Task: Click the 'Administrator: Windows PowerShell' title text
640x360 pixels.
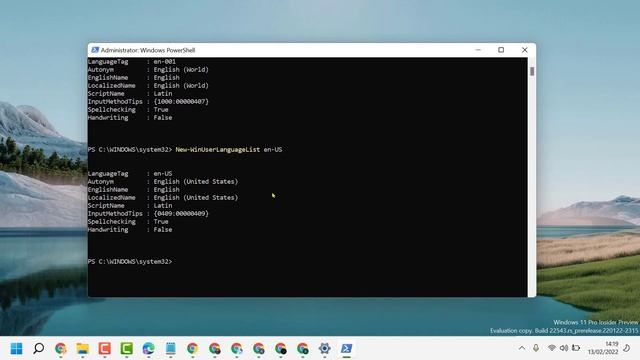Action: (x=148, y=50)
